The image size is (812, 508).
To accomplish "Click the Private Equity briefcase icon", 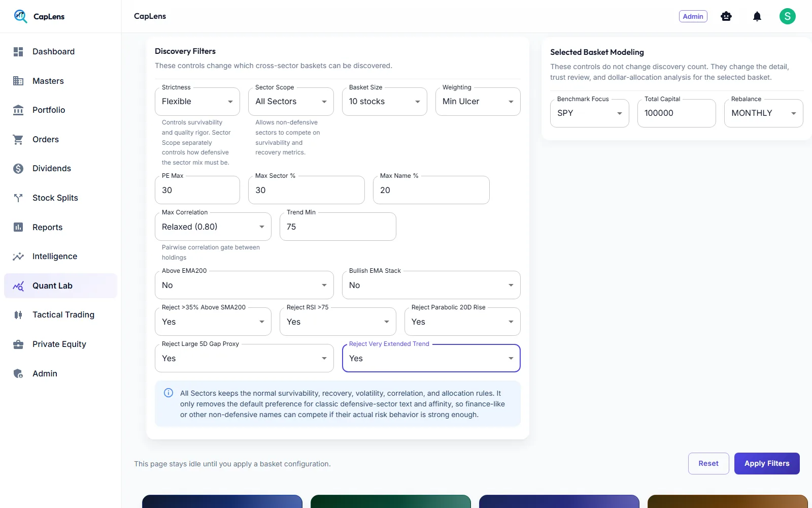I will click(18, 344).
